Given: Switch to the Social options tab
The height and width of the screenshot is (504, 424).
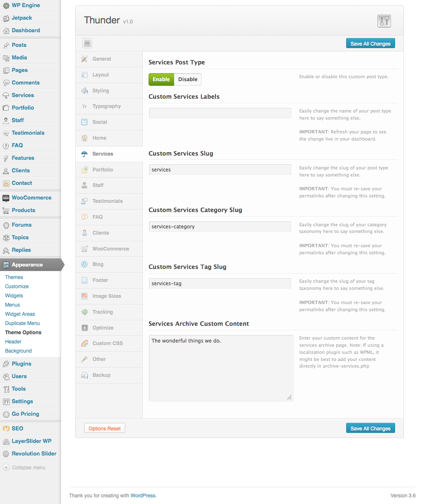Looking at the screenshot, I should 109,122.
